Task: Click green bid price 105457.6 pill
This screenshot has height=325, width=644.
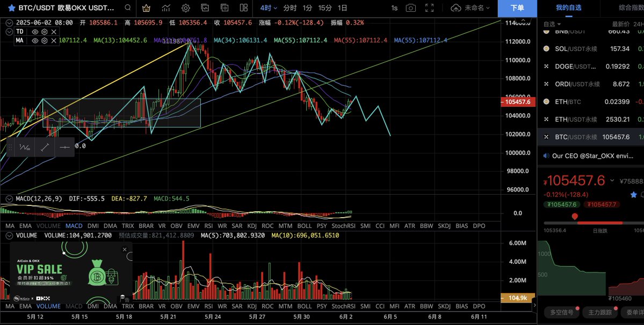Action: (562, 204)
